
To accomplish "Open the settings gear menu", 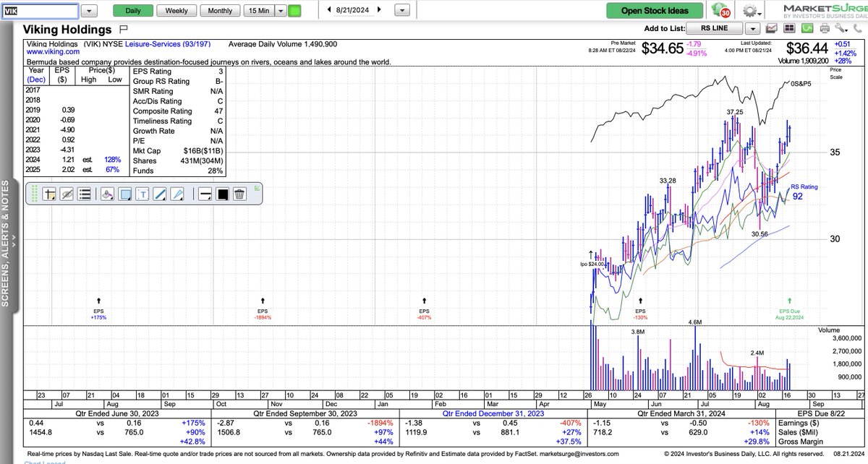I will pyautogui.click(x=754, y=12).
